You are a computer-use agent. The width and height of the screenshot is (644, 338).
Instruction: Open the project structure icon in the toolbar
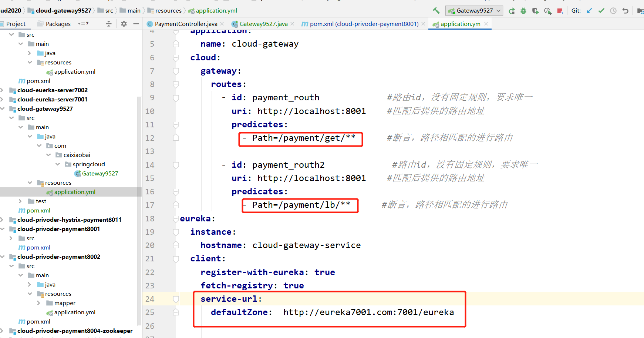pyautogui.click(x=640, y=11)
